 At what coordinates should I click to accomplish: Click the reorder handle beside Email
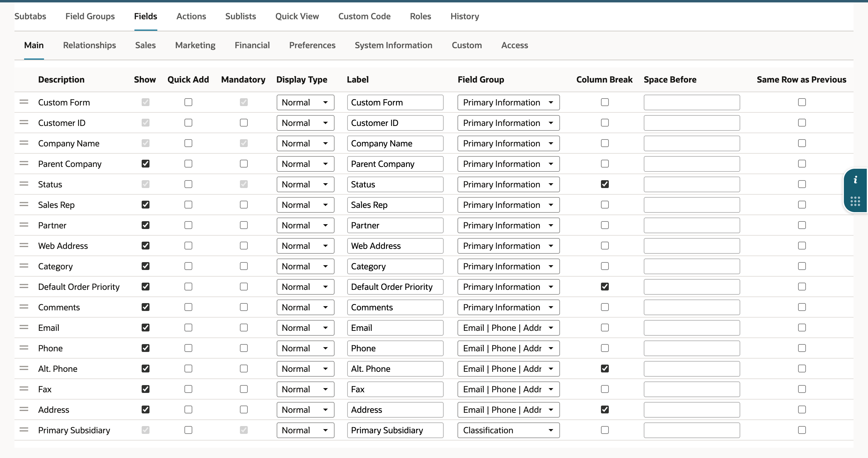(24, 327)
